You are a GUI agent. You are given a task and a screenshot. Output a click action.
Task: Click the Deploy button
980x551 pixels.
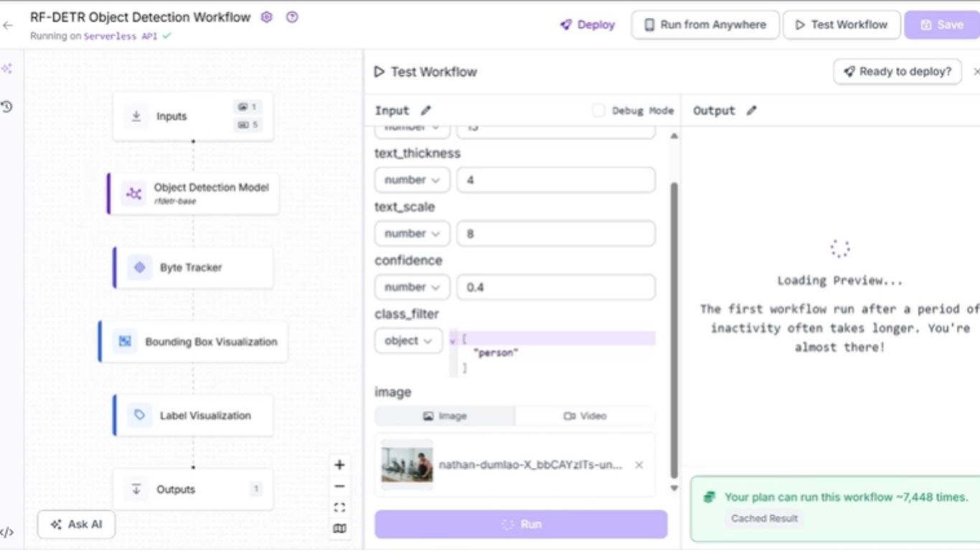[587, 24]
